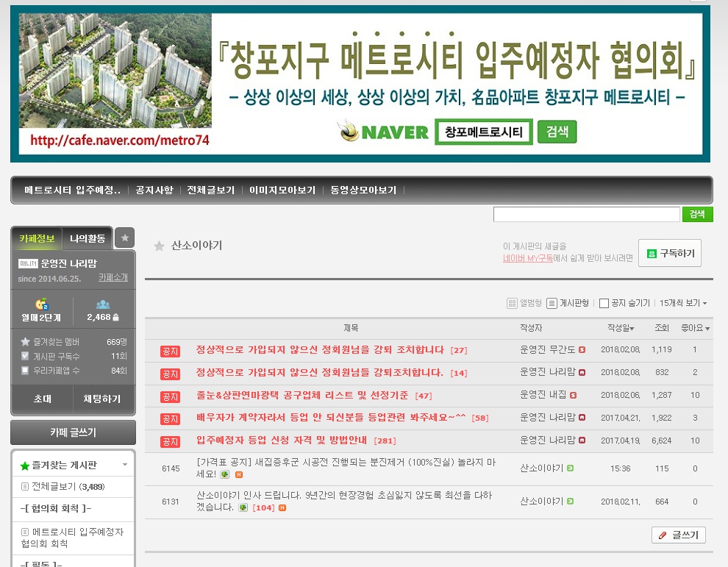
Task: Click the pencil icon on 글쓰기 button
Action: (x=663, y=535)
